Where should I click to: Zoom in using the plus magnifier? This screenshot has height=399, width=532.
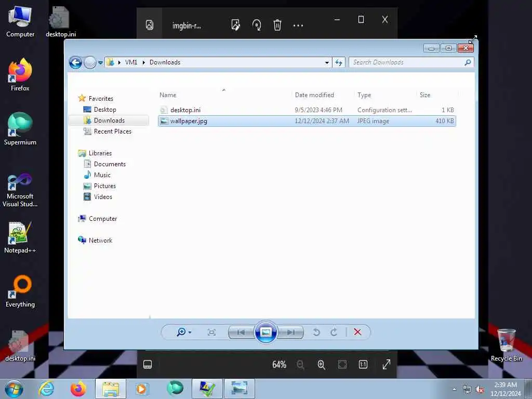[x=321, y=365]
